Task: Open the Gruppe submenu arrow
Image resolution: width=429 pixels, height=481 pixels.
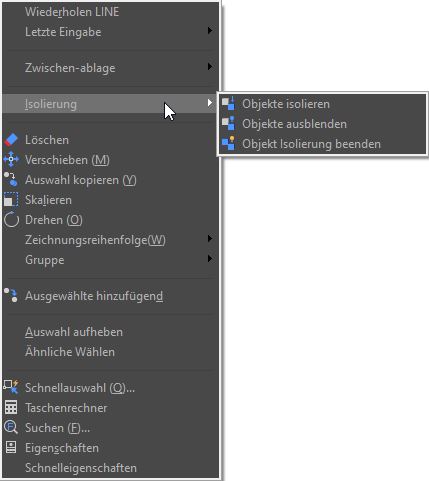Action: click(x=210, y=259)
